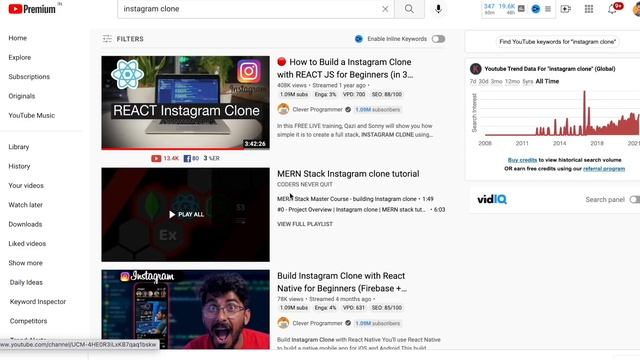Viewport: 640px width, 360px height.
Task: Open Daily Ideas in sidebar
Action: 26,282
